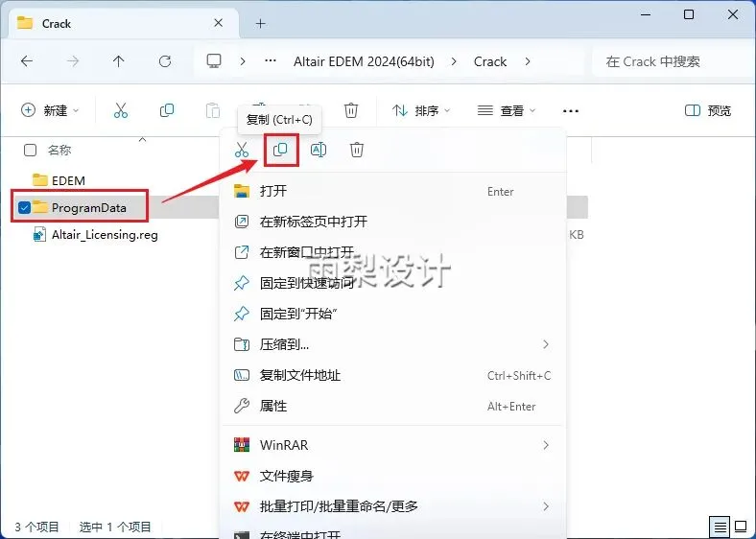Click the toolbar Cut scissors icon
756x539 pixels.
(121, 110)
